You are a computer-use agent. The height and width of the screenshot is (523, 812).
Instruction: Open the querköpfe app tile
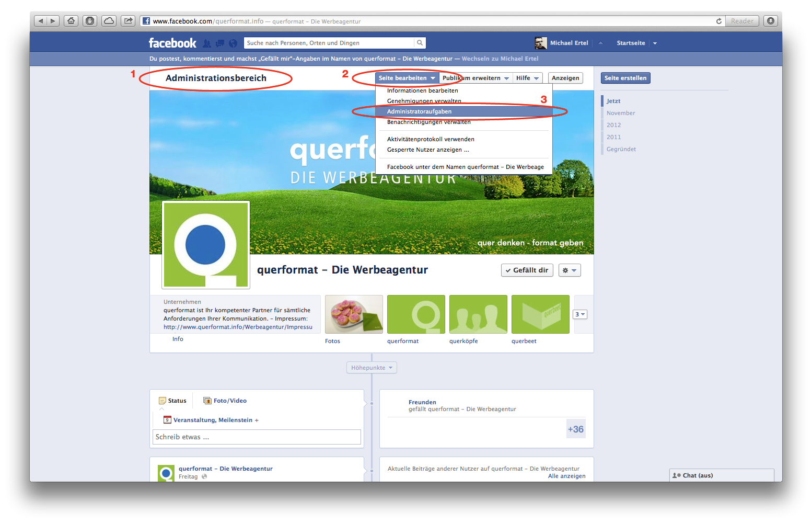pyautogui.click(x=478, y=314)
